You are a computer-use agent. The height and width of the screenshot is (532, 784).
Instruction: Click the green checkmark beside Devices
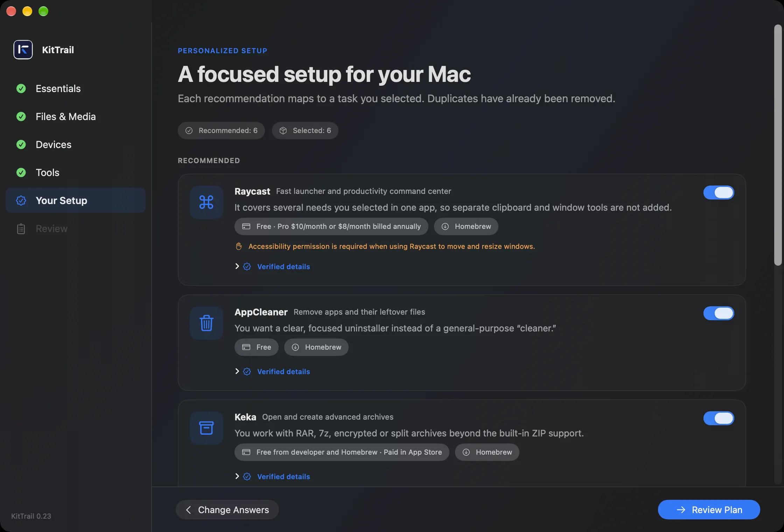(x=21, y=145)
